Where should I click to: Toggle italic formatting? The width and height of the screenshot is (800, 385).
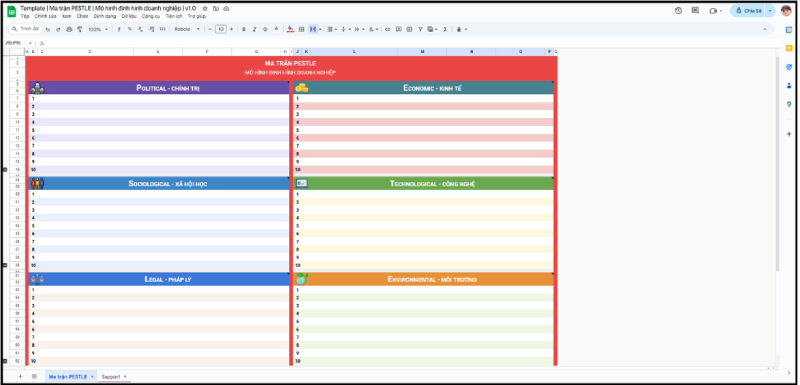pyautogui.click(x=255, y=30)
